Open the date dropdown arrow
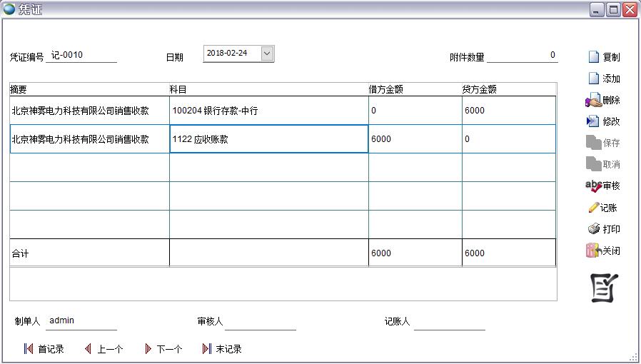The height and width of the screenshot is (364, 641). [x=267, y=54]
